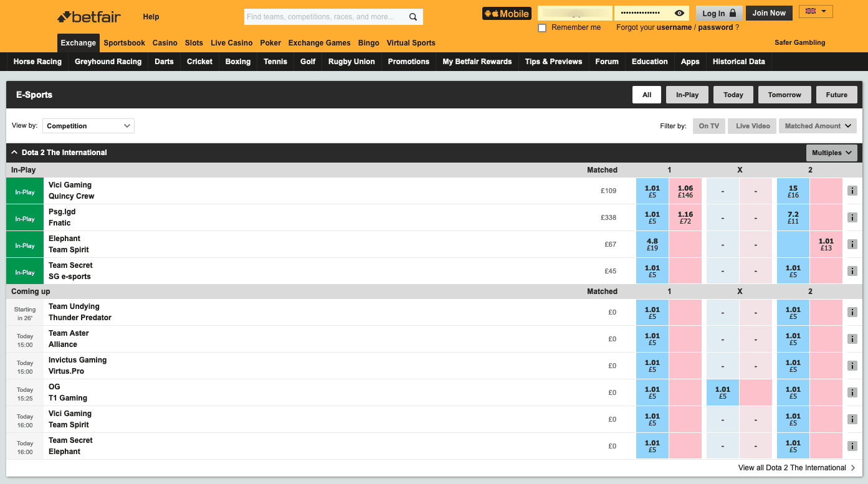
Task: Open info icon for Team Undying match
Action: coord(852,312)
